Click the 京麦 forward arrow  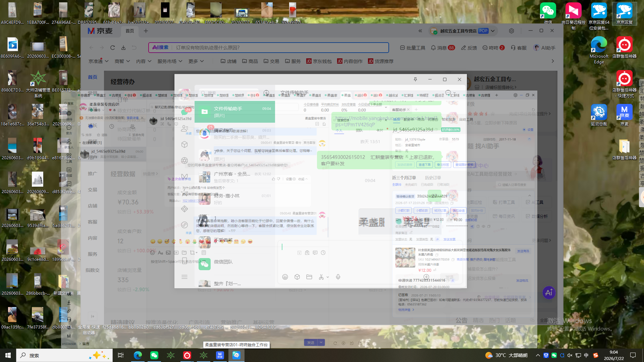point(102,48)
